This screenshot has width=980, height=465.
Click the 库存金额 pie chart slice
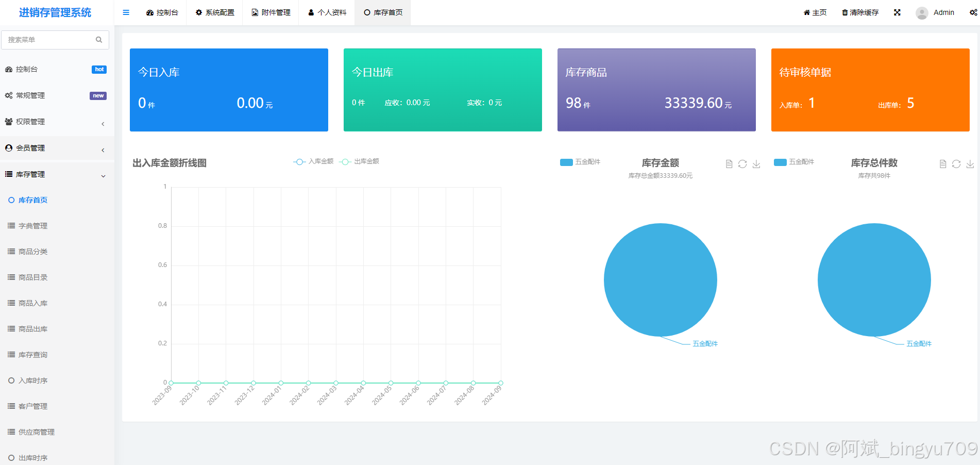pos(661,280)
